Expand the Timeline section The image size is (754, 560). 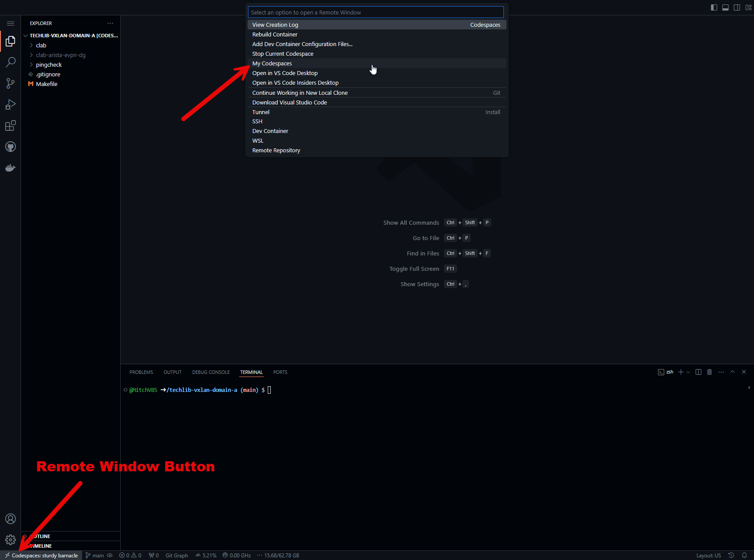[71, 546]
